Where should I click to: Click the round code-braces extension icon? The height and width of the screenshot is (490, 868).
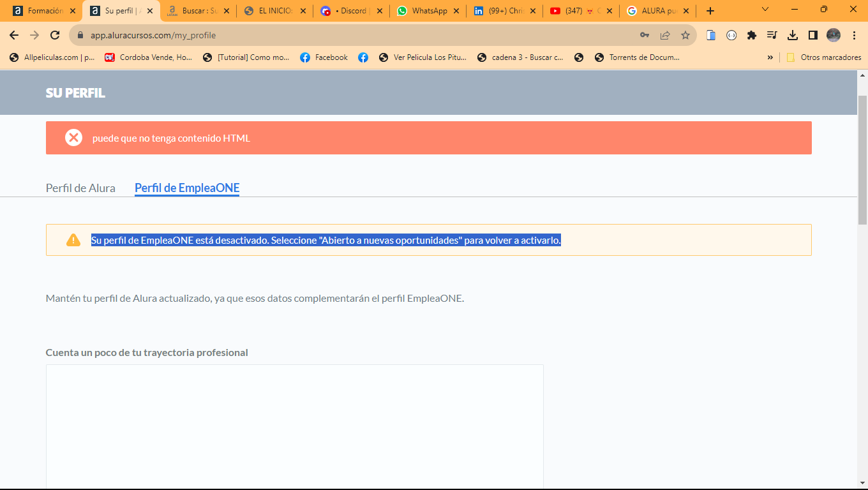point(731,35)
